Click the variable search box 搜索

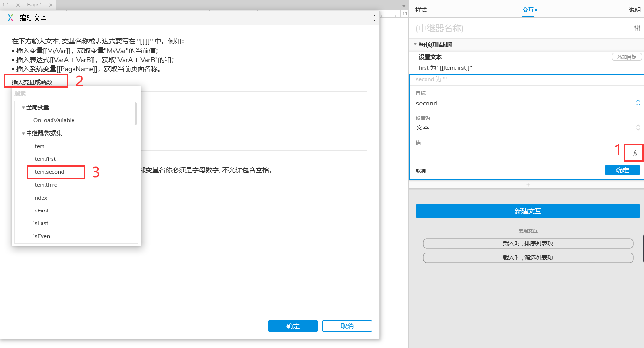tap(76, 93)
